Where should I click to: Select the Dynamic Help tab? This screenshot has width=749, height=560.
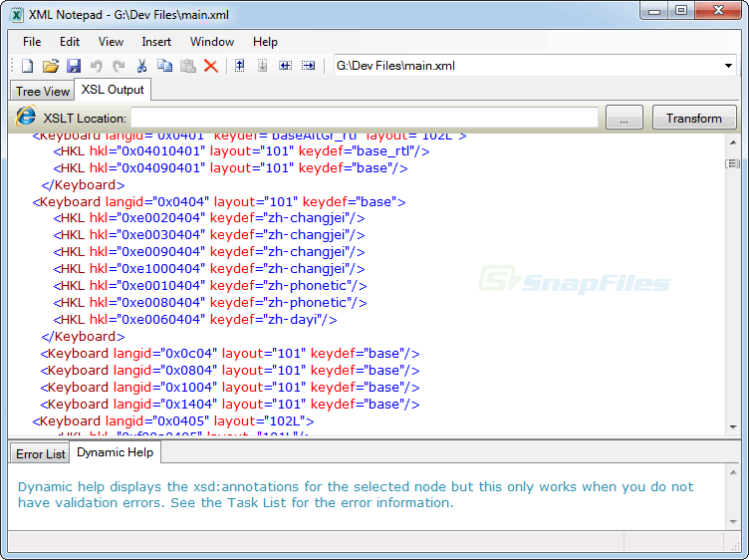(116, 452)
